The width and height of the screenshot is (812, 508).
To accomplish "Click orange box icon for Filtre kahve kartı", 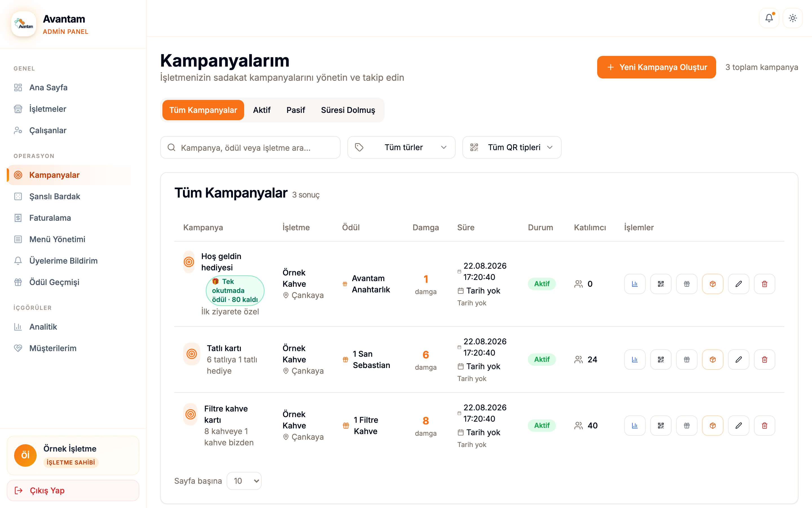I will pos(713,426).
